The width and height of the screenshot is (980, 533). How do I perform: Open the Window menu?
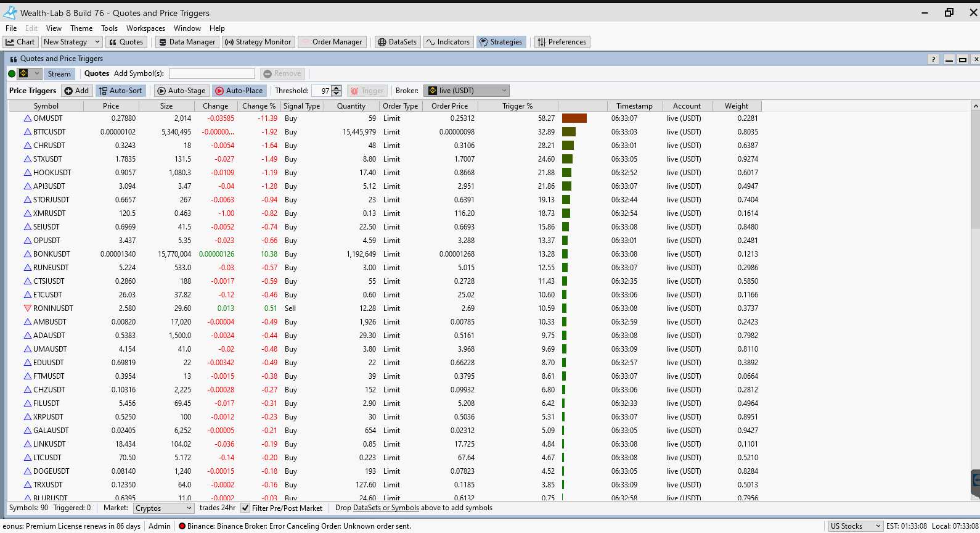pyautogui.click(x=187, y=28)
